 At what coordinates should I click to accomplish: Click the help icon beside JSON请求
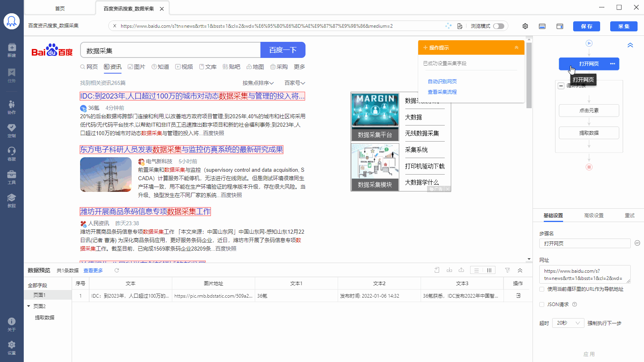(574, 304)
